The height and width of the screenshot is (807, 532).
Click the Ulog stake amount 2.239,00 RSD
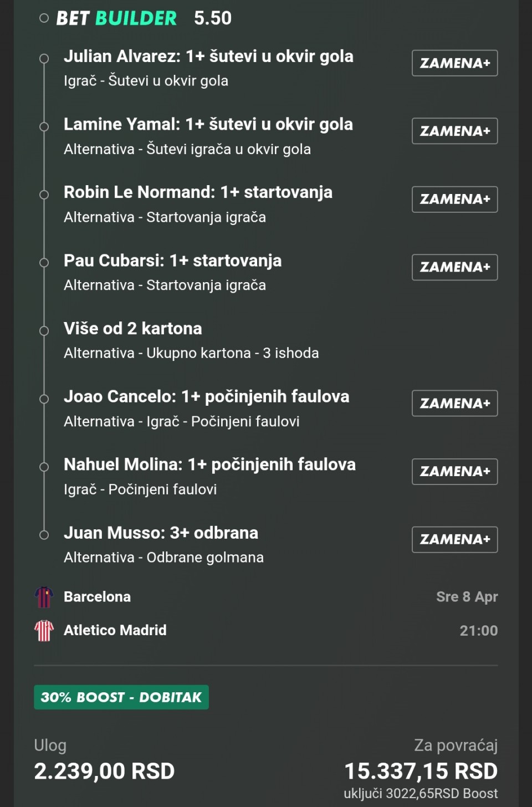104,771
